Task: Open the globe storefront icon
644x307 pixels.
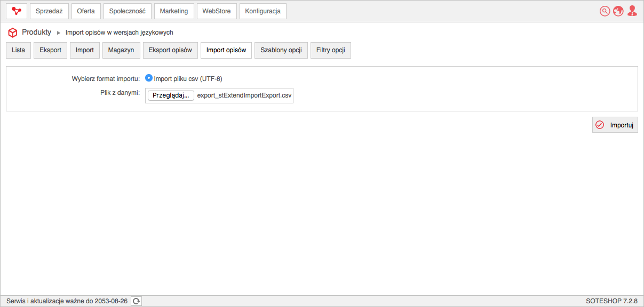Action: click(x=618, y=11)
